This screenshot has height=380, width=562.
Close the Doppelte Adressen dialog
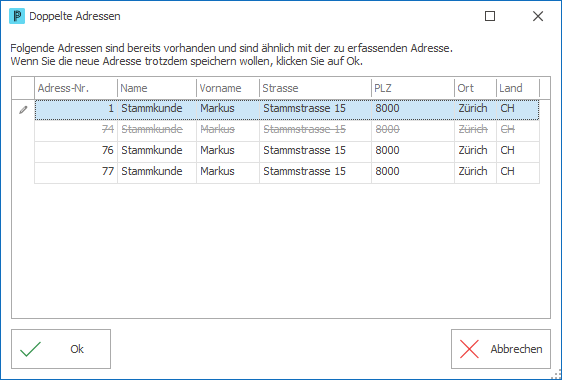click(x=538, y=16)
